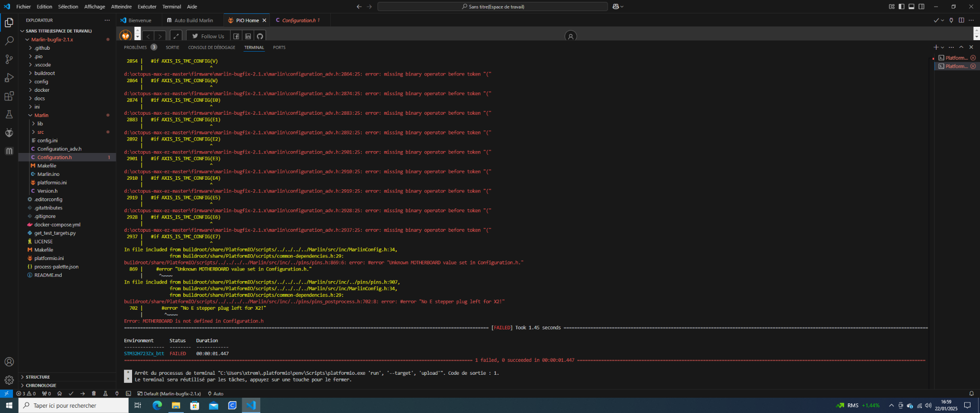This screenshot has height=413, width=980.
Task: Open the Testing flask view
Action: point(9,115)
